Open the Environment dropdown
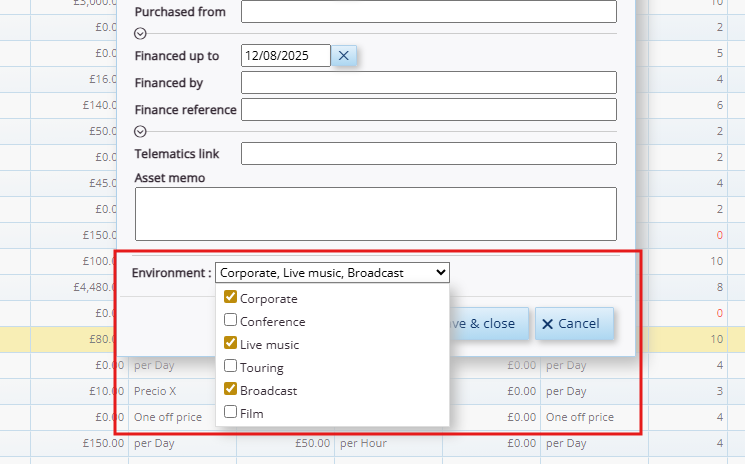 pyautogui.click(x=332, y=273)
